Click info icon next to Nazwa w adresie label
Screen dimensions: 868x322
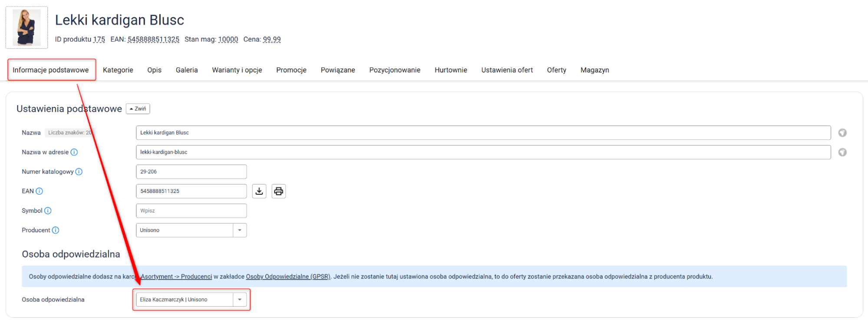(74, 152)
